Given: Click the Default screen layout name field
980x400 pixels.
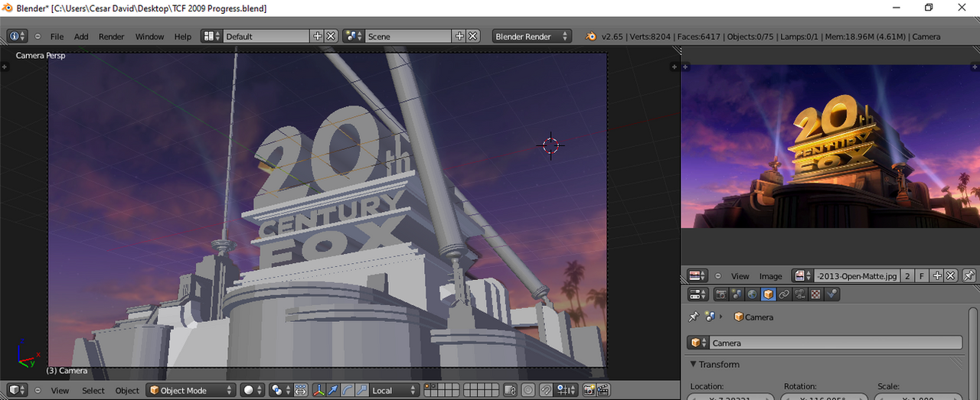Looking at the screenshot, I should point(266,36).
